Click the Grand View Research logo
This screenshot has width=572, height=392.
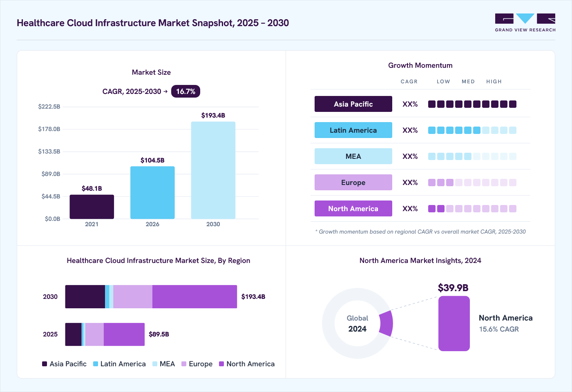(525, 23)
